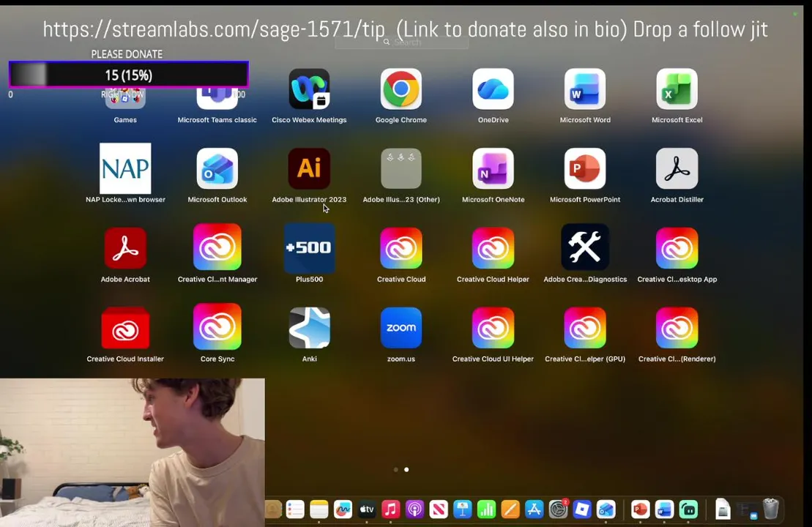Switch to PowerPoint in the Dock
The height and width of the screenshot is (527, 812).
click(x=641, y=509)
